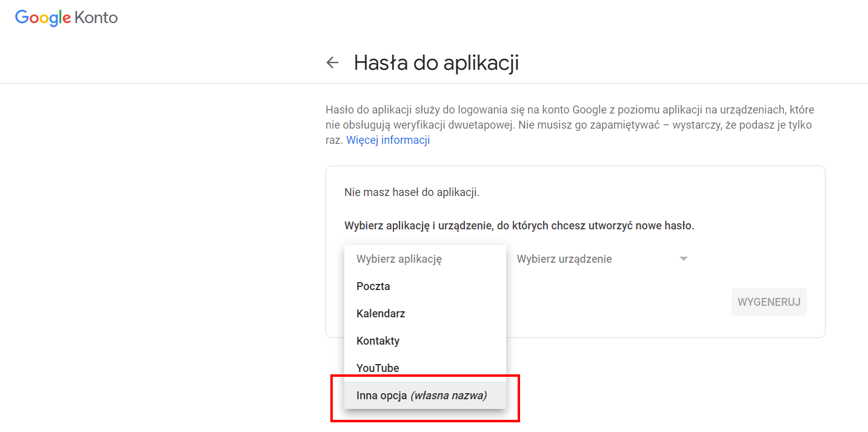This screenshot has height=432, width=868.
Task: Go back using the left arrow icon
Action: click(x=332, y=62)
